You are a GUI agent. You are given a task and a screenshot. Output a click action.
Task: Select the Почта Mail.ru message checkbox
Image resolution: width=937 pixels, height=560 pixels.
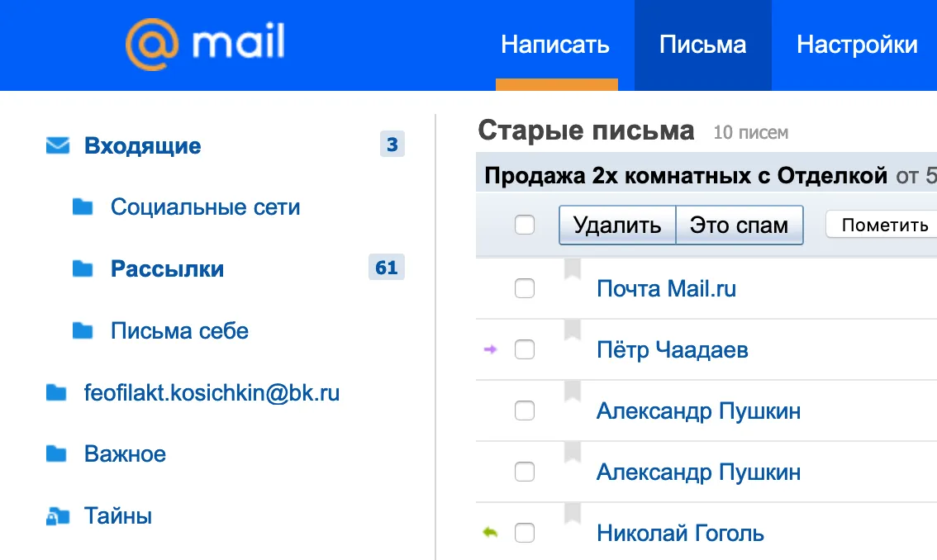[525, 288]
